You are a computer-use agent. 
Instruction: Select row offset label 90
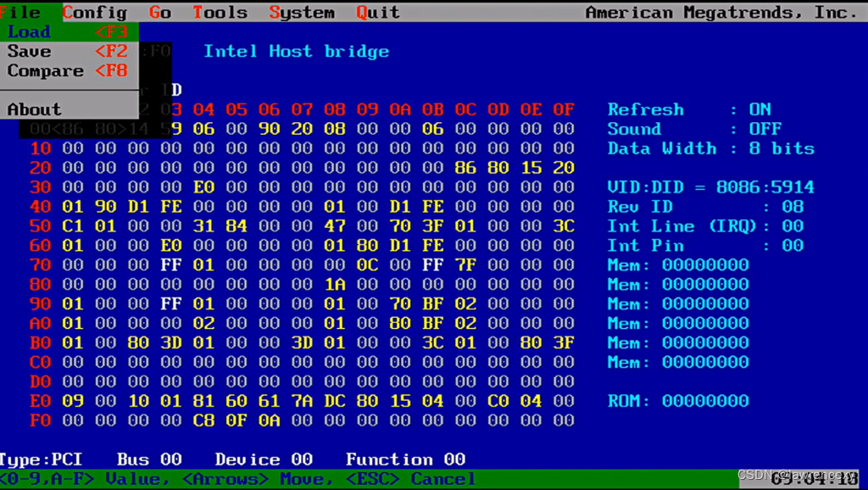pyautogui.click(x=41, y=304)
